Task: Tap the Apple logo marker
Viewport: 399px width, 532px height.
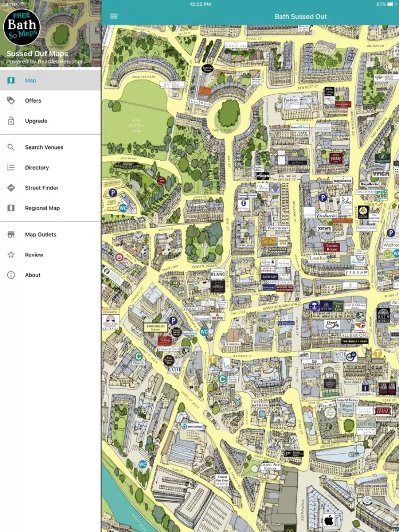Action: click(329, 519)
